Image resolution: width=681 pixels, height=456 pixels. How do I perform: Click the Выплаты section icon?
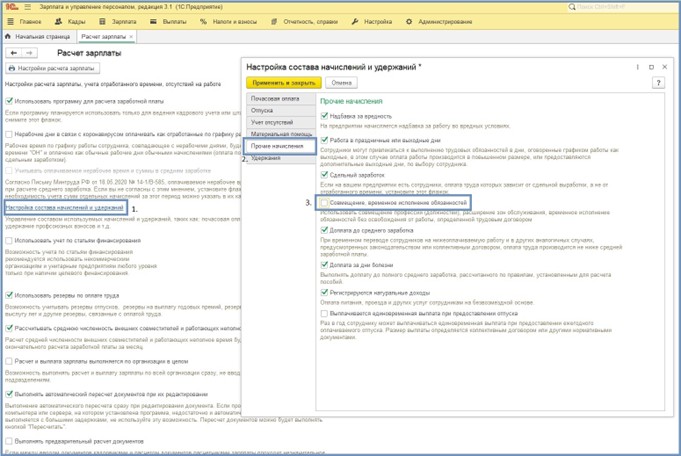click(154, 21)
